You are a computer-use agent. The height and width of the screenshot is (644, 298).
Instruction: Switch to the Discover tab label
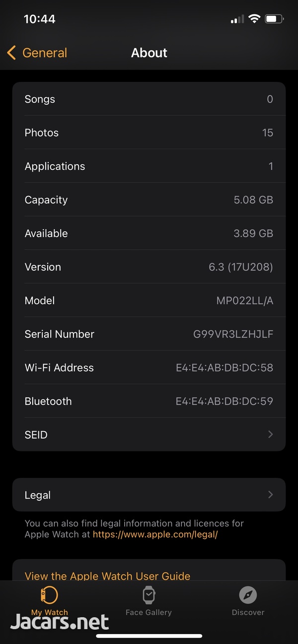248,612
